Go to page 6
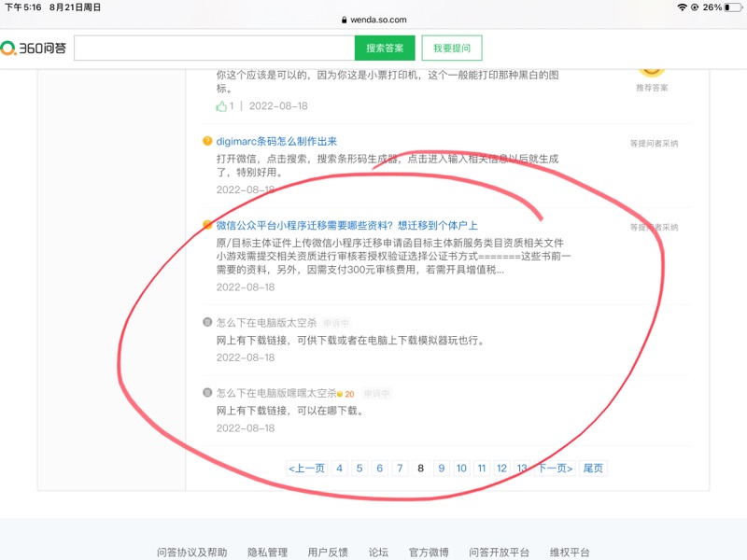747x560 pixels. point(380,469)
